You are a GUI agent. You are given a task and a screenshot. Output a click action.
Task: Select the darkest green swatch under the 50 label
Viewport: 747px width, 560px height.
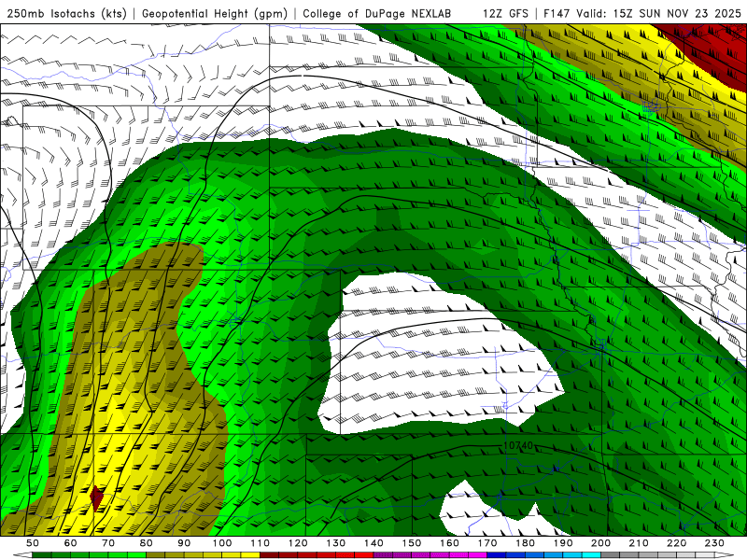click(42, 555)
